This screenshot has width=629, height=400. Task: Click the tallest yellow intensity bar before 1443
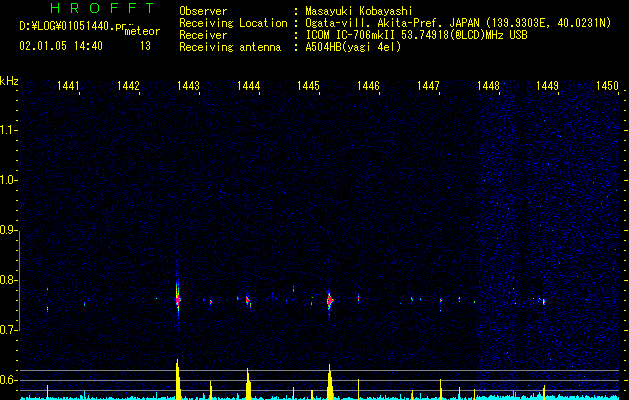click(178, 379)
